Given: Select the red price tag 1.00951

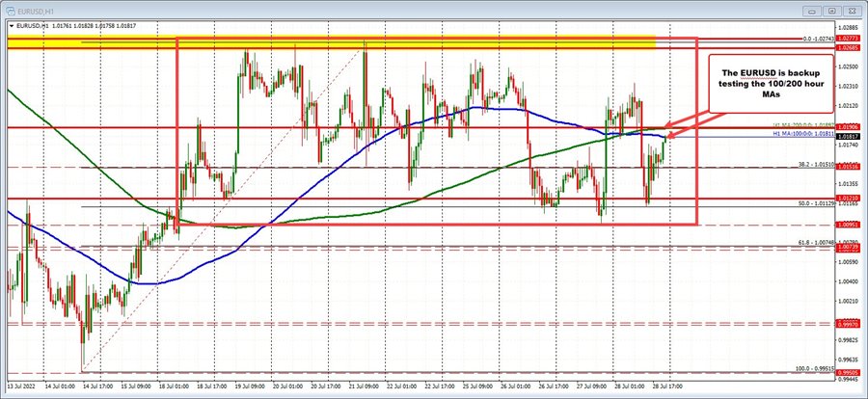Looking at the screenshot, I should 846,225.
